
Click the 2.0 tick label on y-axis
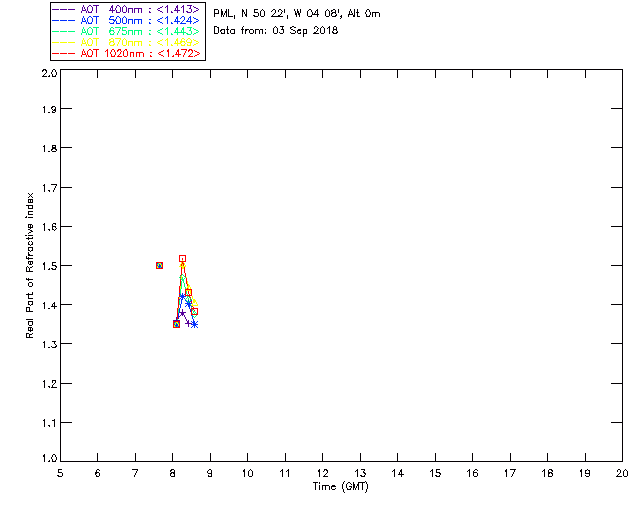tap(49, 73)
